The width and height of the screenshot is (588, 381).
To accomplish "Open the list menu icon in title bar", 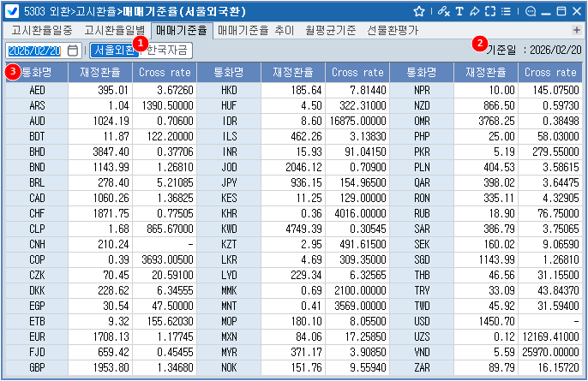I will 507,12.
